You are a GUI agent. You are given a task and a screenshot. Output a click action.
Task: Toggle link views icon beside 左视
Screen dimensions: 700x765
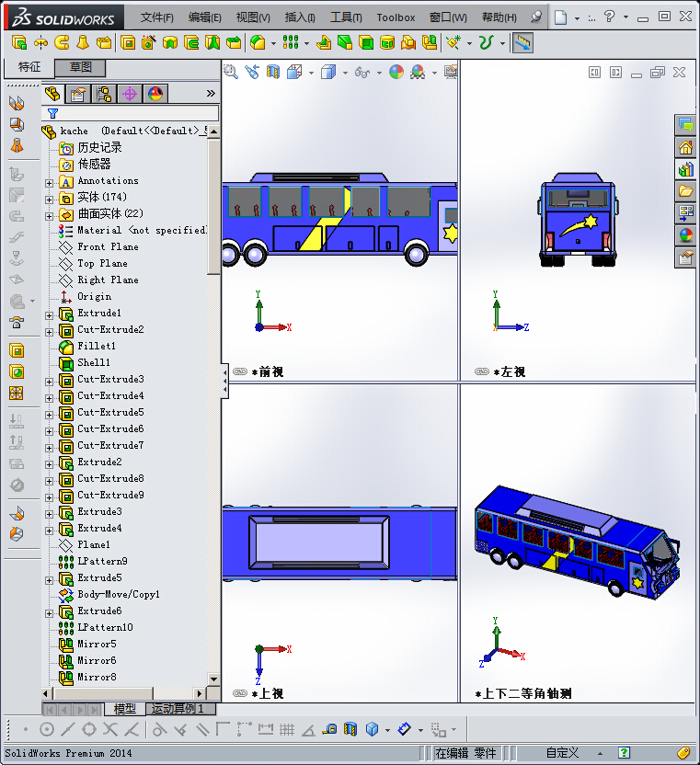[482, 371]
